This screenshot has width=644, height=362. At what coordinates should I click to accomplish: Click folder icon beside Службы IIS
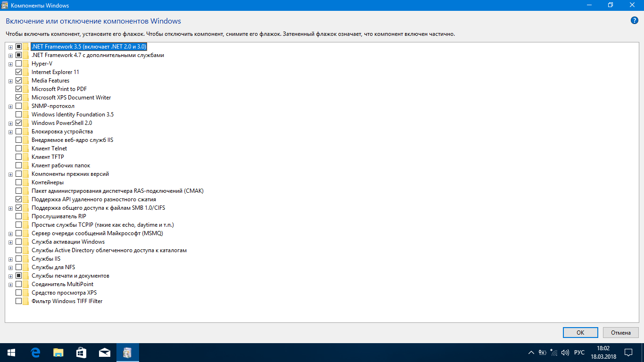[x=25, y=259]
